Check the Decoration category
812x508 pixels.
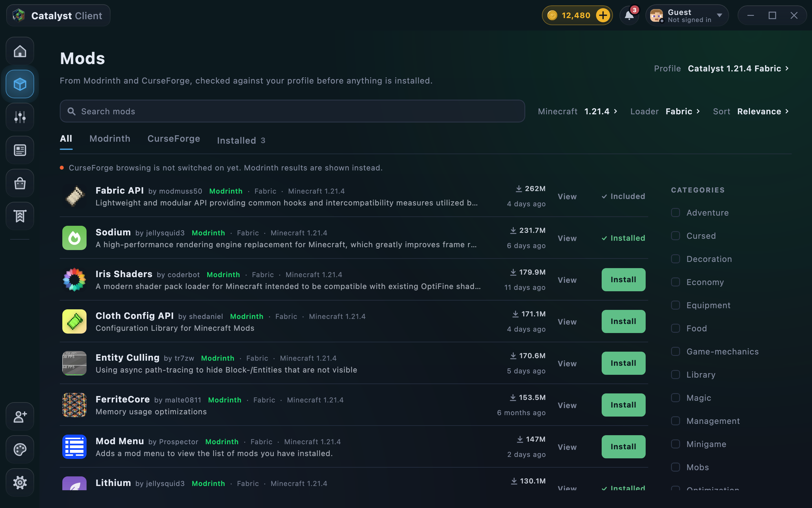(x=676, y=259)
